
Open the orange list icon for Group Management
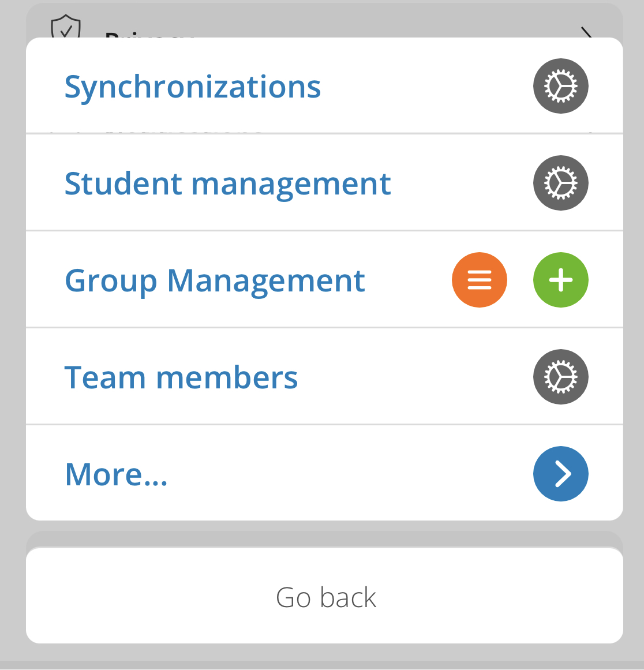coord(480,280)
